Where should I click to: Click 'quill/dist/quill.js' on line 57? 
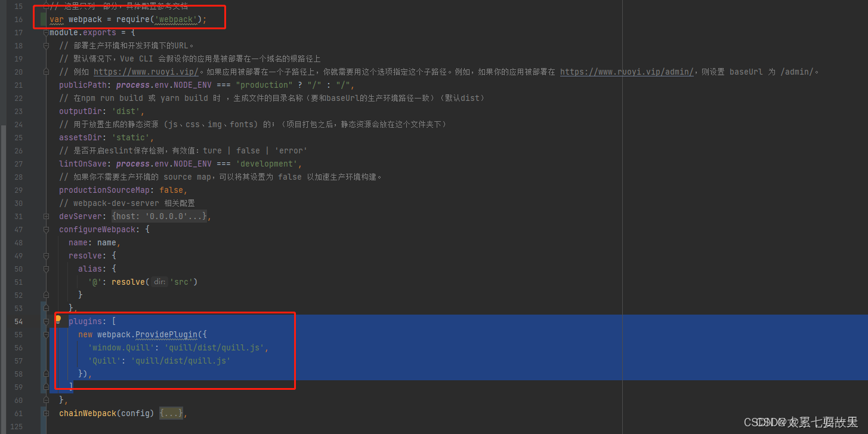click(181, 361)
